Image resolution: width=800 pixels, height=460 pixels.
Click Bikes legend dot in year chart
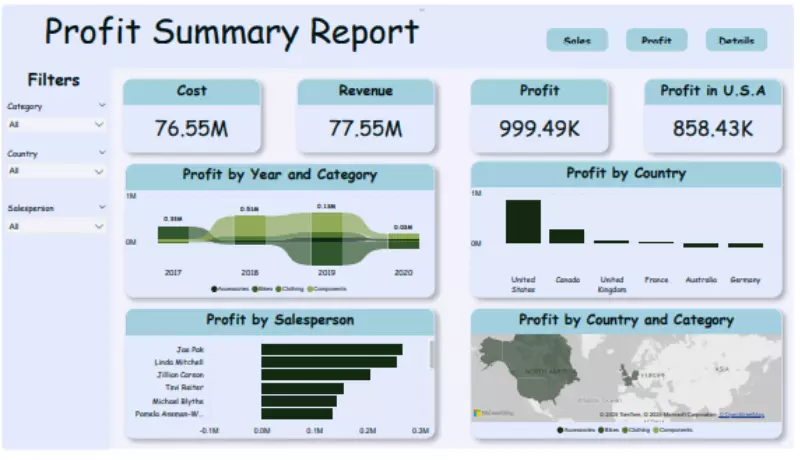(x=255, y=289)
